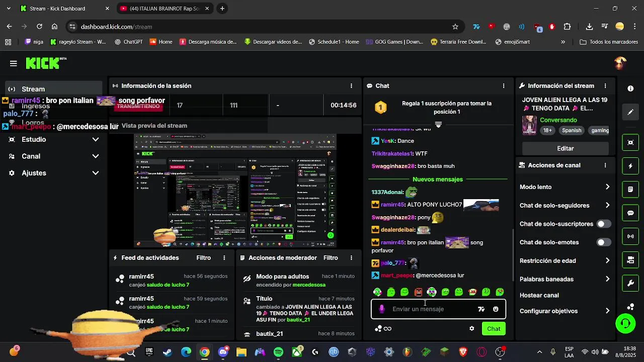Click the Spanish language tag
The width and height of the screenshot is (644, 362).
point(572,130)
